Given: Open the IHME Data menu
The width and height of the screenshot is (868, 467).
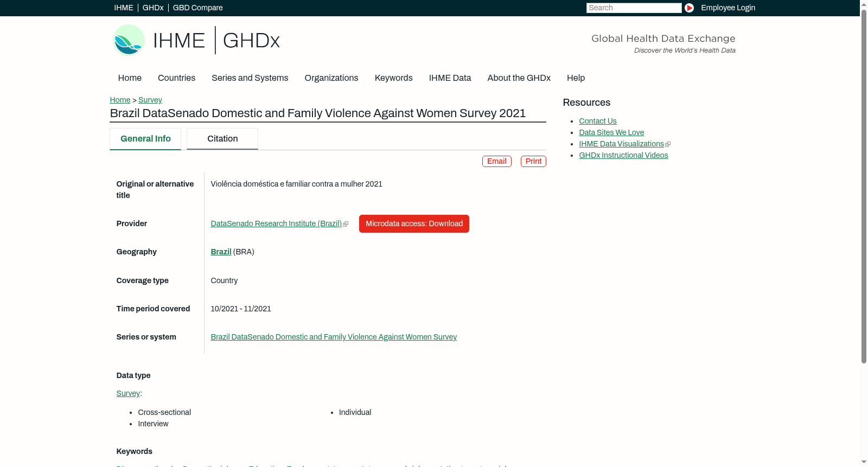Looking at the screenshot, I should (450, 78).
